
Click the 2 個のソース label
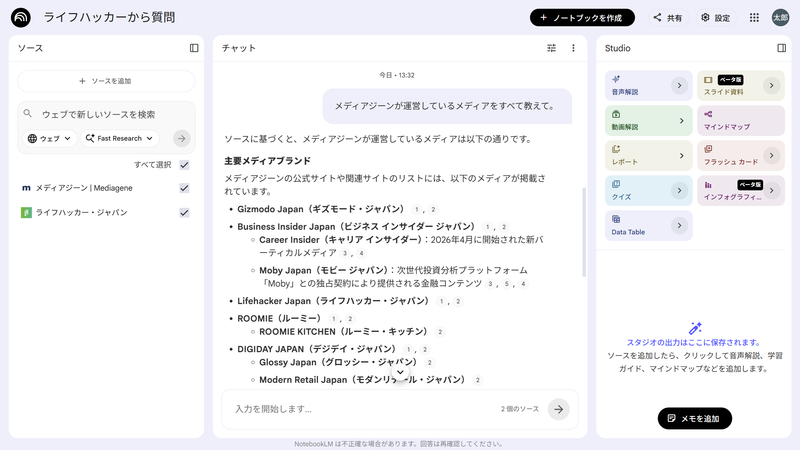[x=519, y=409]
